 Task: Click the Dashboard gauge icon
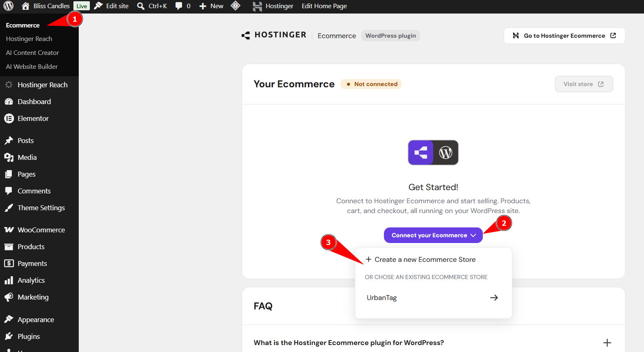[x=9, y=102]
